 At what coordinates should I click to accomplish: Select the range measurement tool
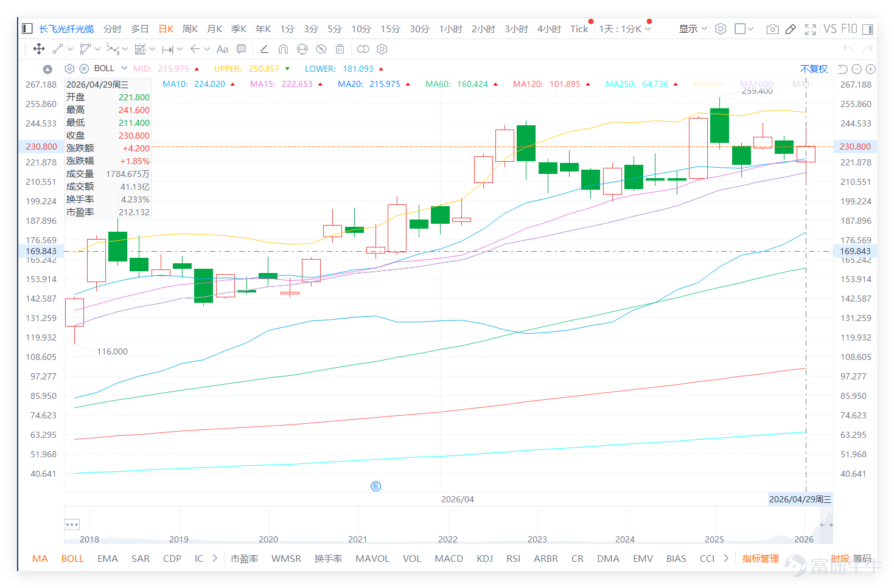point(168,49)
